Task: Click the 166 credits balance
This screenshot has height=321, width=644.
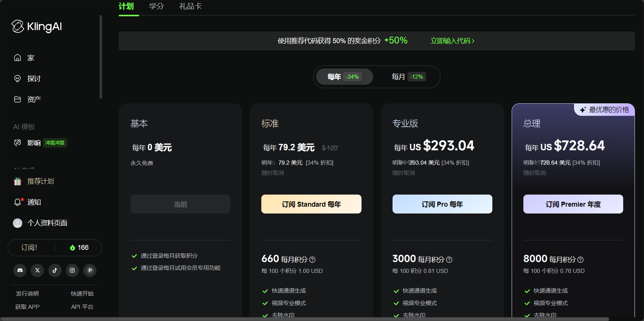Action: click(x=83, y=248)
